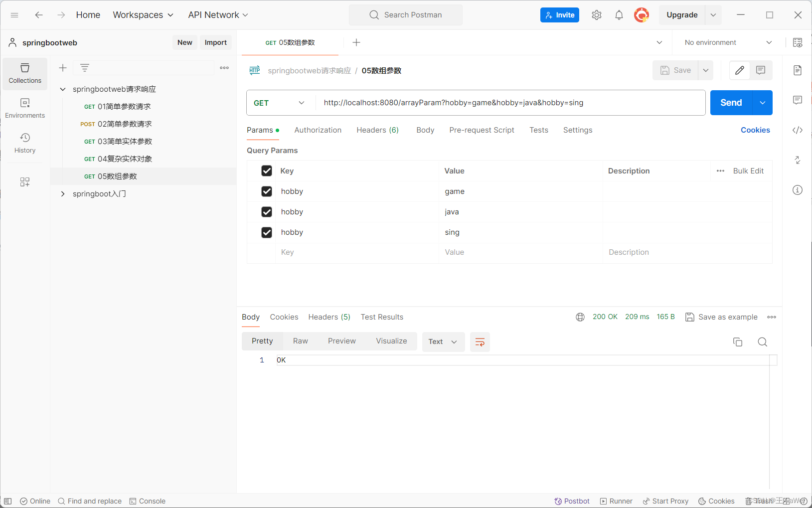The image size is (812, 508).
Task: Expand the springboot入门 collection
Action: [63, 194]
